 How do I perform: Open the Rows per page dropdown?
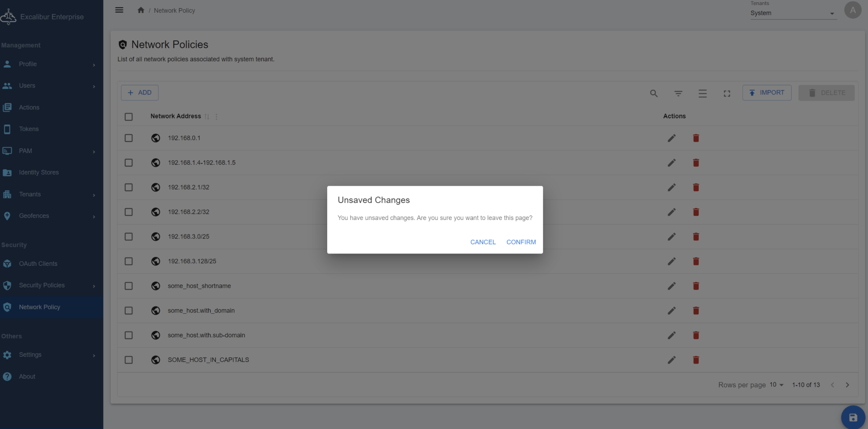[x=776, y=385]
